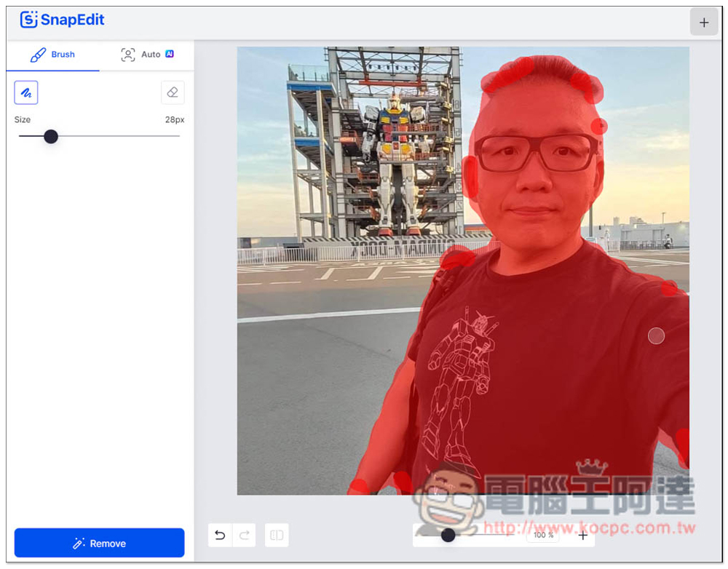This screenshot has height=569, width=728.
Task: Click the blue Remove button
Action: 99,543
